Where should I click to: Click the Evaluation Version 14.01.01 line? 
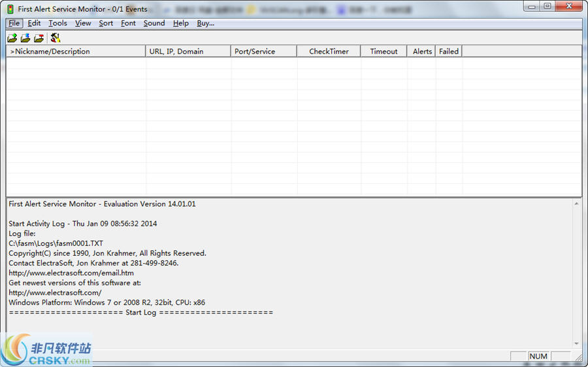102,204
